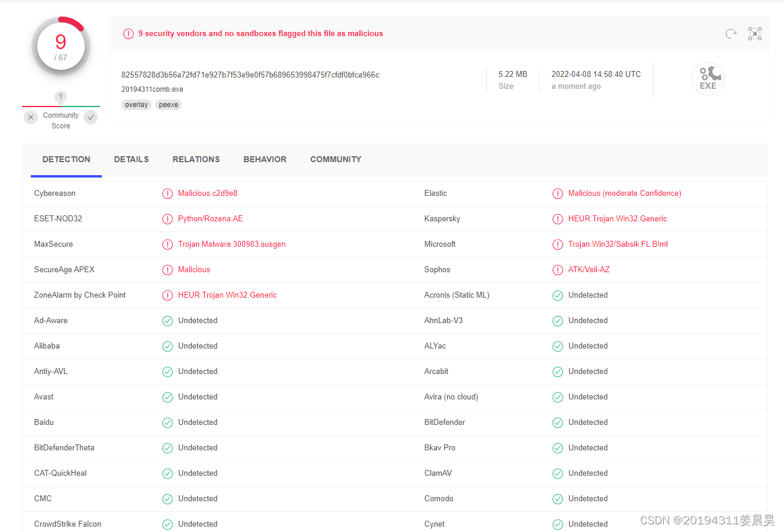784x532 pixels.
Task: Click Trojan:Win32/Sabsik.FL.B!ml result
Action: 618,244
